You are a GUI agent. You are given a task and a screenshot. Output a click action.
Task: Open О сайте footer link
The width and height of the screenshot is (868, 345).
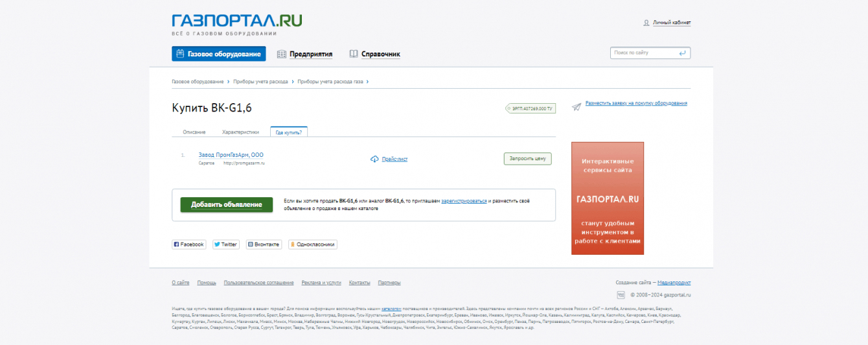coord(181,283)
